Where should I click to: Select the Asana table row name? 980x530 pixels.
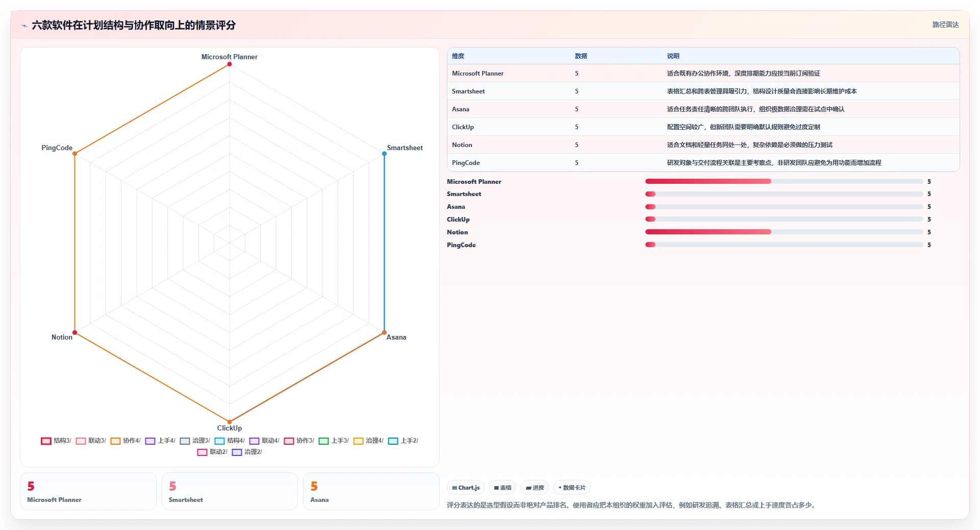click(x=461, y=109)
